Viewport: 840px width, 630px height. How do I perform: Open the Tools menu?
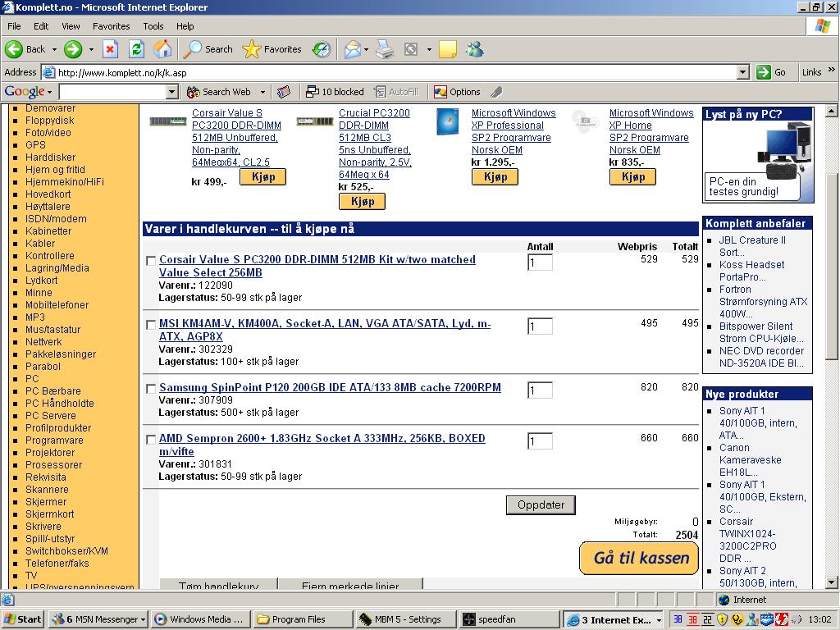tap(153, 26)
